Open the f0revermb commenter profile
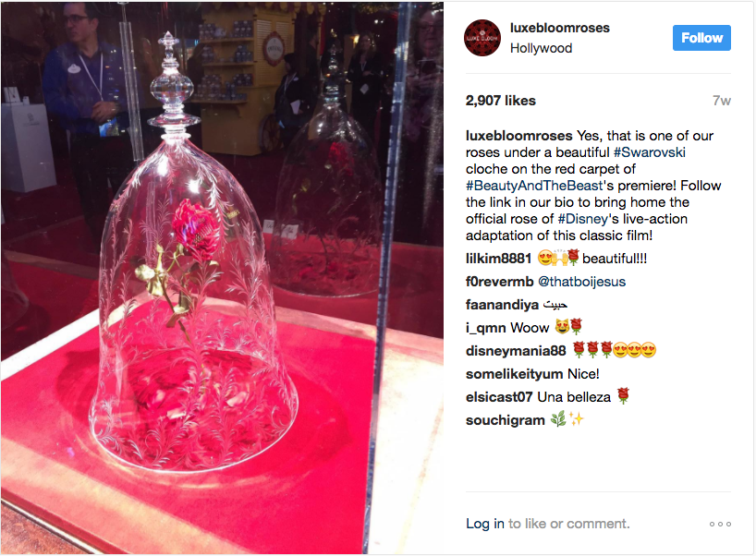This screenshot has width=756, height=556. (499, 282)
